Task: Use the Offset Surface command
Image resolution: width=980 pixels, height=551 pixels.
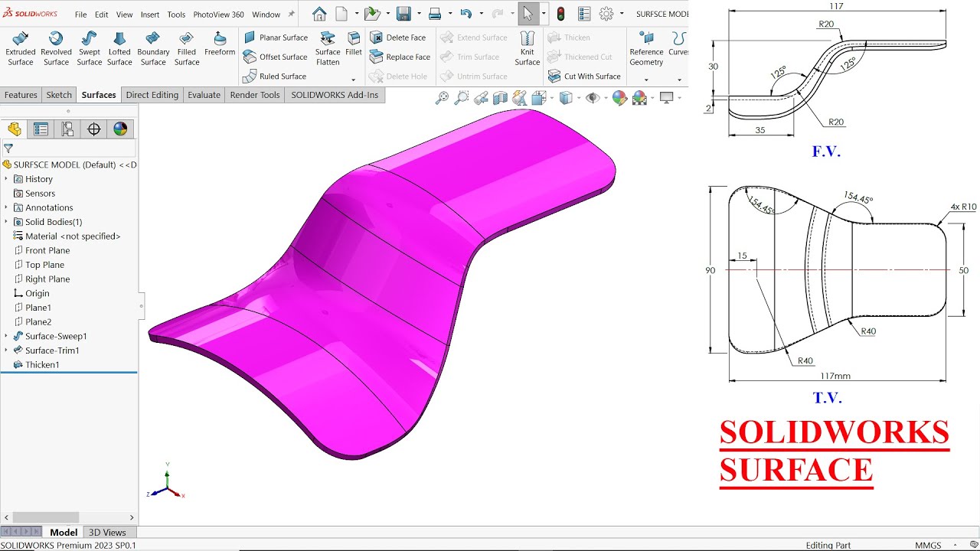Action: (x=275, y=57)
